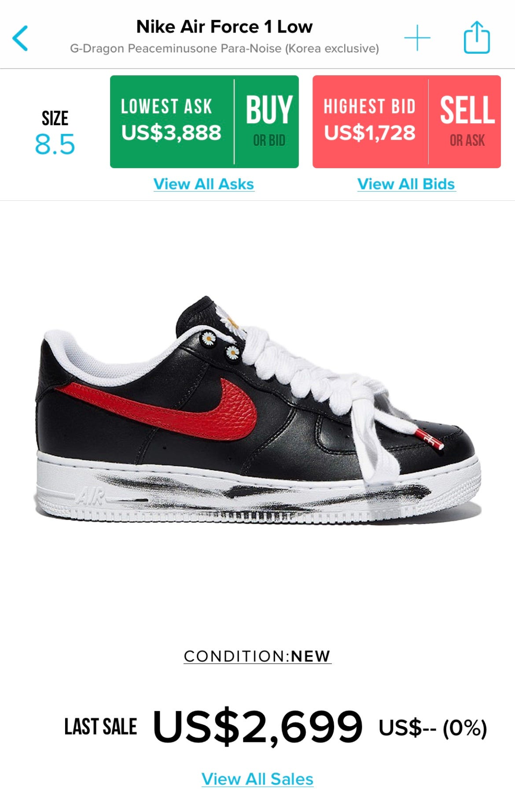This screenshot has height=812, width=515.
Task: Tap the Condition: New link
Action: click(x=257, y=656)
